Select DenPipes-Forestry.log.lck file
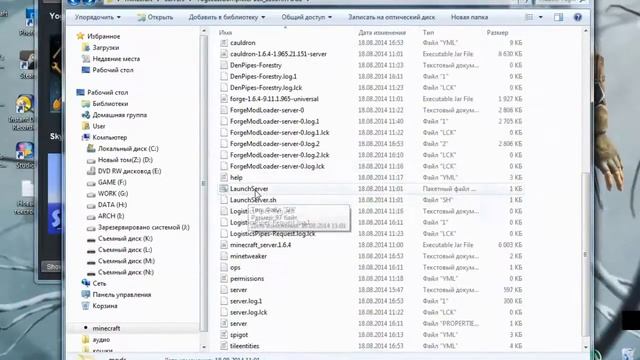Image resolution: width=640 pixels, height=360 pixels. click(x=266, y=87)
